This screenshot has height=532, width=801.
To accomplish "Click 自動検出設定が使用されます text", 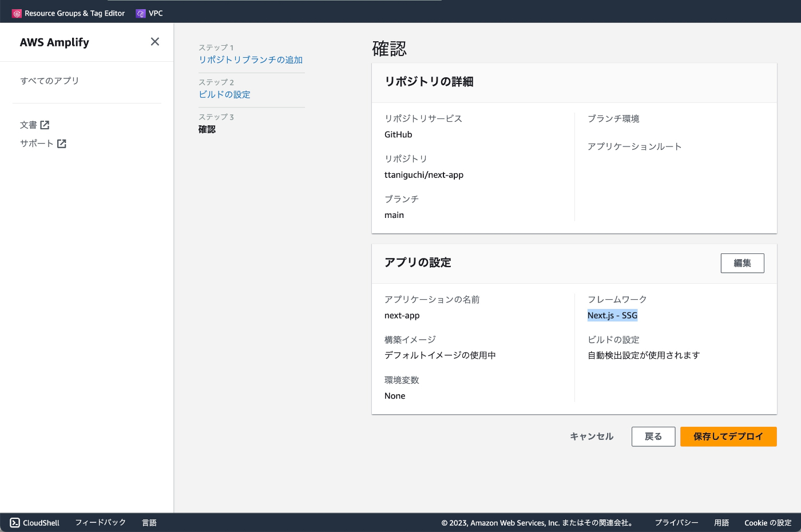I will click(644, 355).
